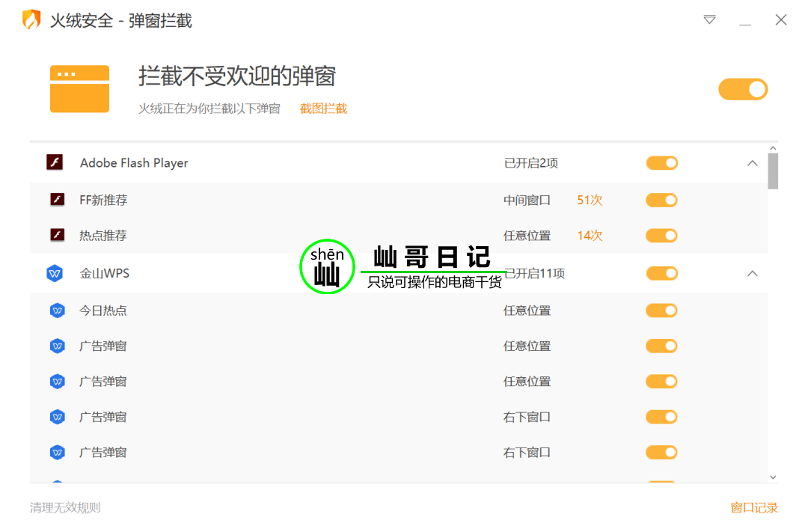Screen dimensions: 808x532
Task: Click the scrollbar up arrow
Action: pos(773,148)
